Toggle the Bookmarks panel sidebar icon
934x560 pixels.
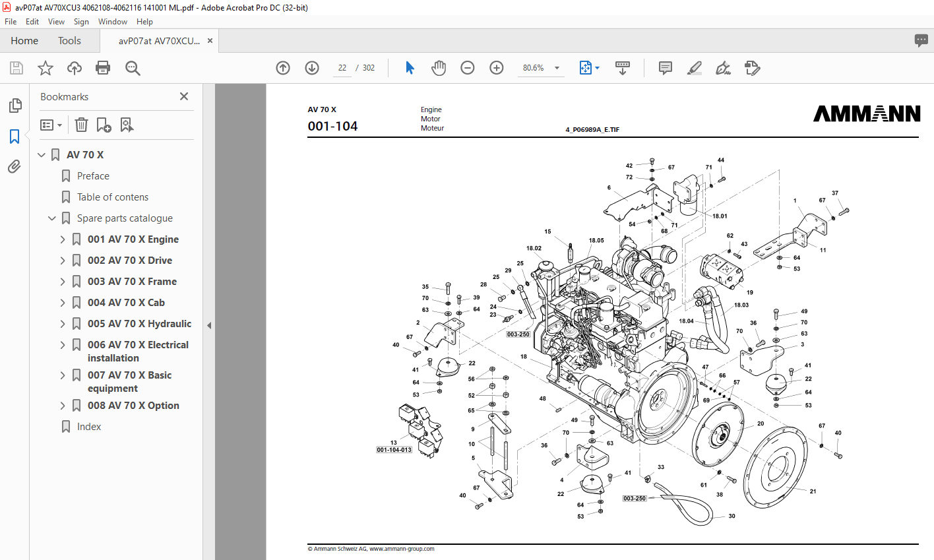(x=15, y=137)
